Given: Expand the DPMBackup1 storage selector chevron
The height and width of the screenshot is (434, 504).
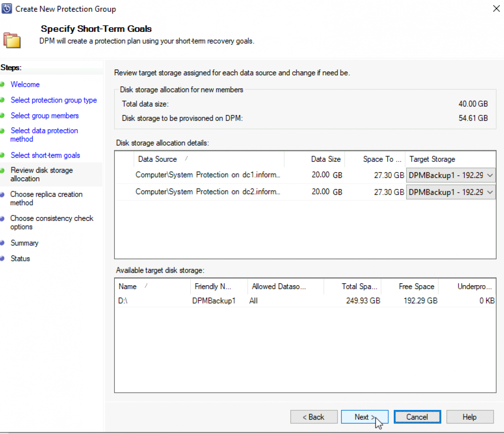Looking at the screenshot, I should click(490, 175).
